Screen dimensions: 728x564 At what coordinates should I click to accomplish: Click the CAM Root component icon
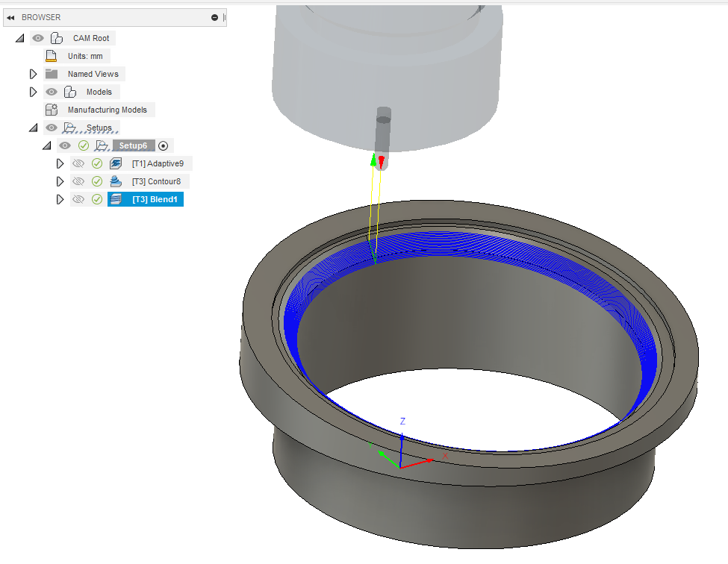57,37
